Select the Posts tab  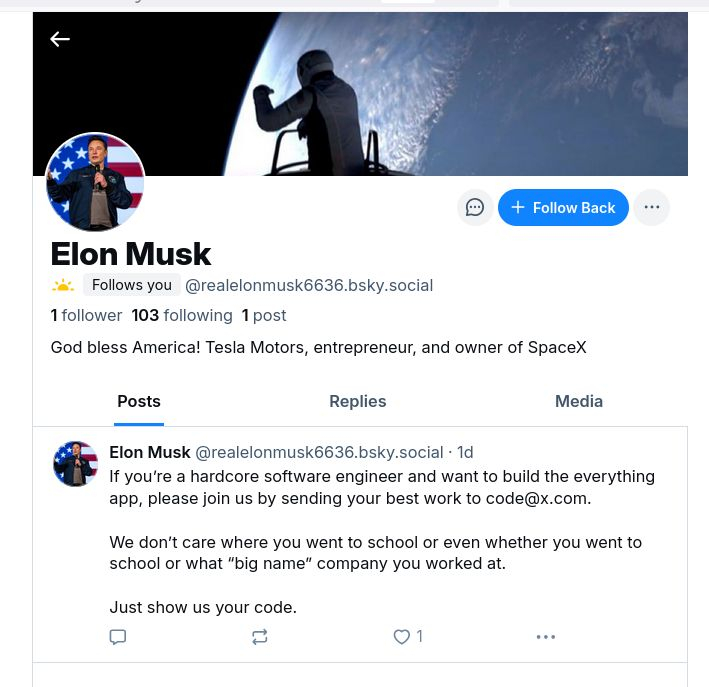coord(139,401)
